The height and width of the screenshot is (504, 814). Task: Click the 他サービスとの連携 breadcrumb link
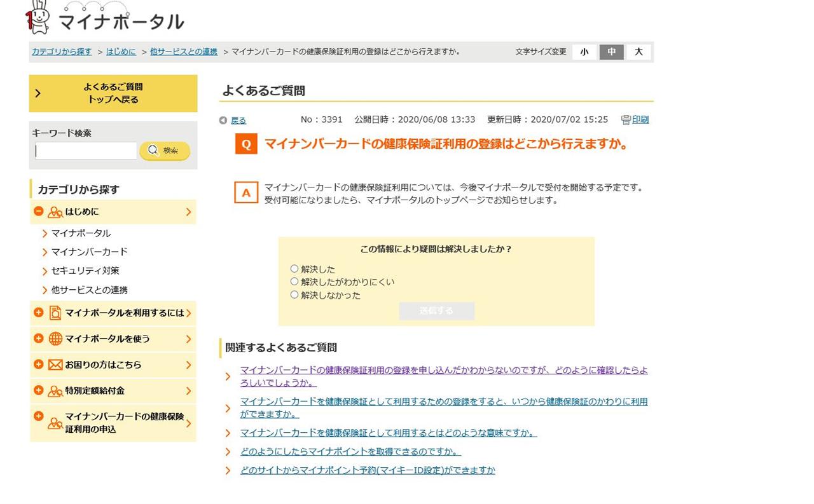click(x=184, y=51)
